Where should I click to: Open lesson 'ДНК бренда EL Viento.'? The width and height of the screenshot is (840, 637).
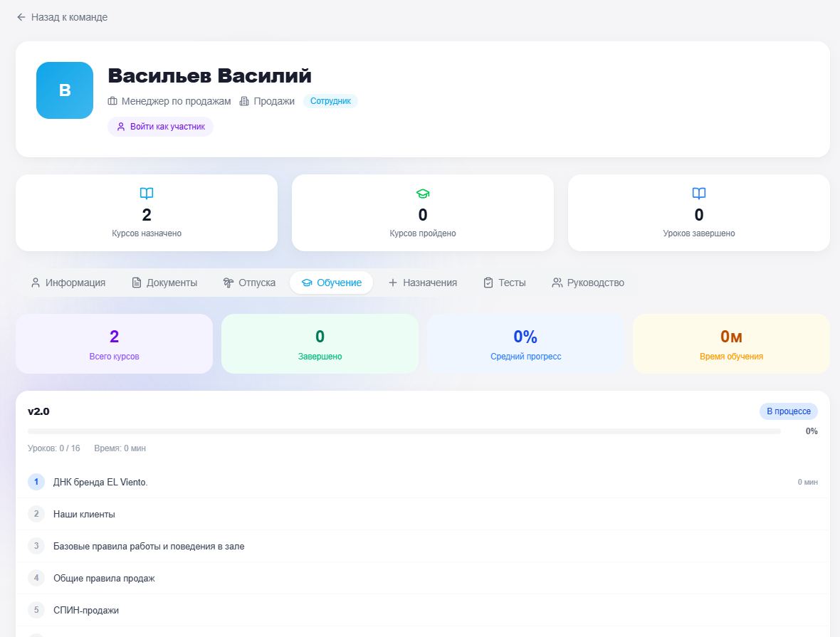(423, 482)
